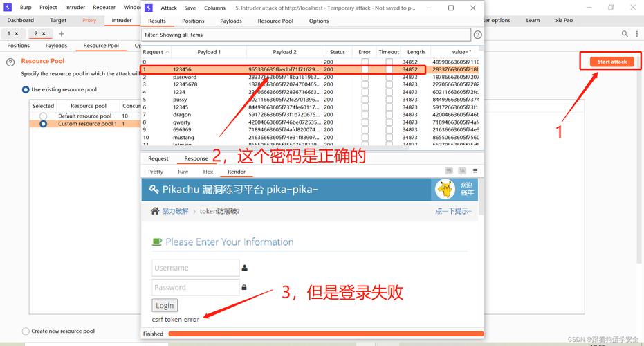The image size is (644, 346).
Task: Check Timeout box in the 12345678 row
Action: pyautogui.click(x=389, y=84)
